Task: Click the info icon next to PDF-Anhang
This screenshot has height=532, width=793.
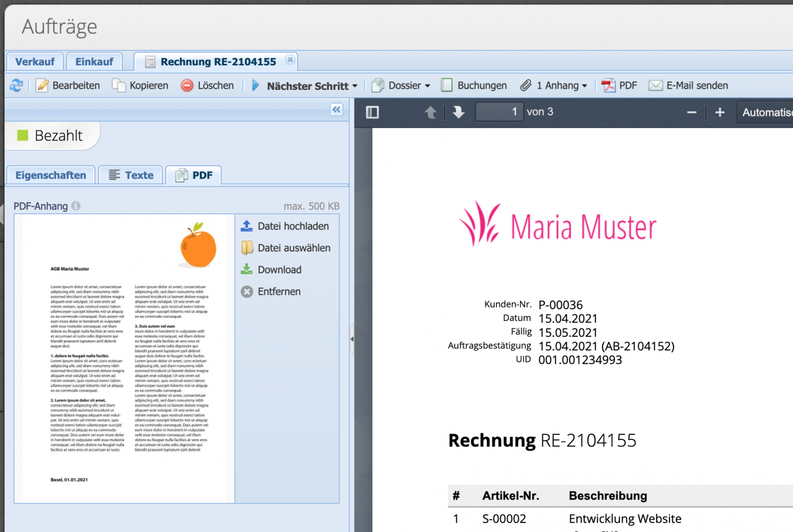Action: coord(75,205)
